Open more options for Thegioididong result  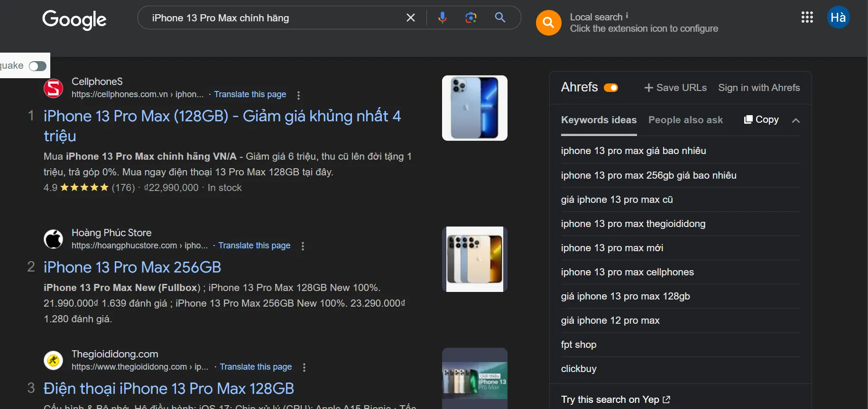click(304, 367)
